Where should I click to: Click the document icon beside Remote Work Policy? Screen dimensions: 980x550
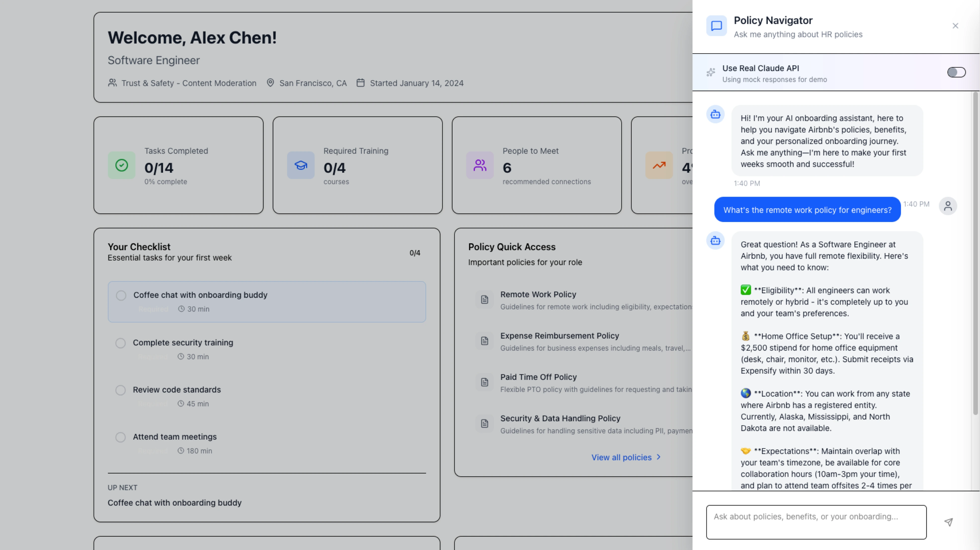[x=484, y=300]
